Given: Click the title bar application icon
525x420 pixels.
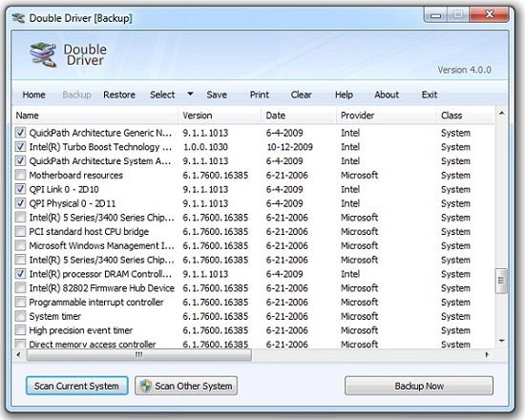Looking at the screenshot, I should 18,18.
